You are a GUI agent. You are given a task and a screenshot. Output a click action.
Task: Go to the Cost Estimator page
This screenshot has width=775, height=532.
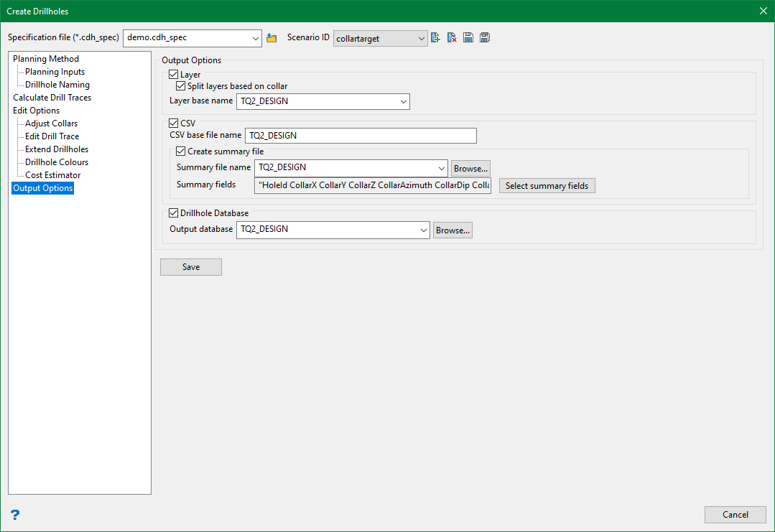click(x=52, y=175)
